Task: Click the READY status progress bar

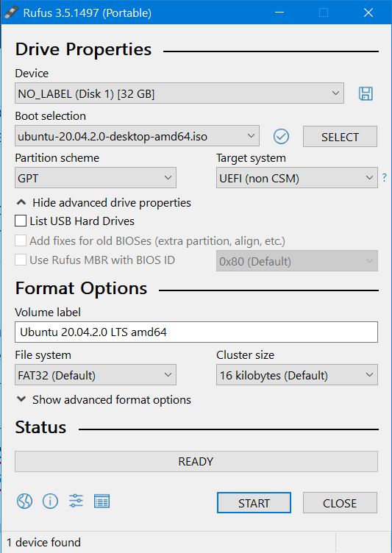Action: click(x=196, y=461)
